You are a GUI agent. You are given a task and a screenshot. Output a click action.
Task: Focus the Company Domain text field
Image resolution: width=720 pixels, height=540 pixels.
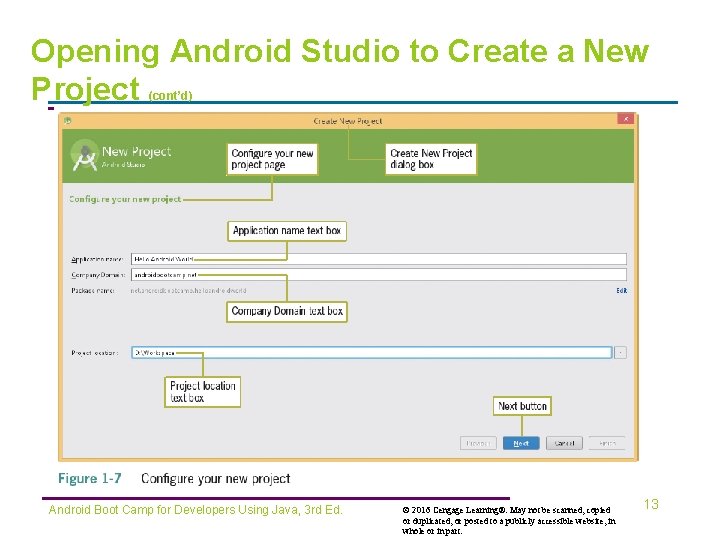click(378, 275)
